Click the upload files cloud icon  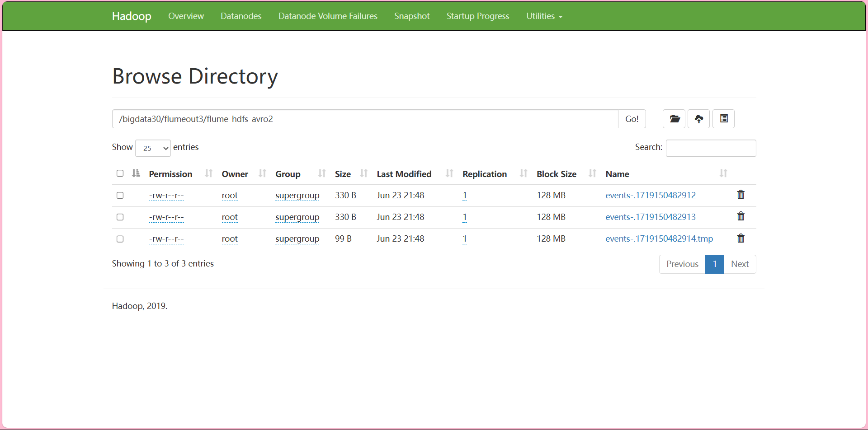point(698,119)
